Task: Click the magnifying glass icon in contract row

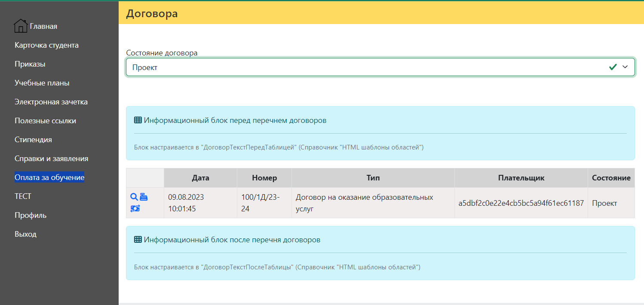Action: pos(134,197)
